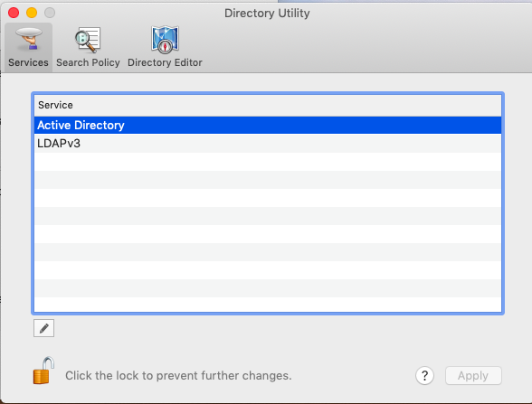Click the Apply button
Screen dimensions: 532x404
[x=473, y=376]
